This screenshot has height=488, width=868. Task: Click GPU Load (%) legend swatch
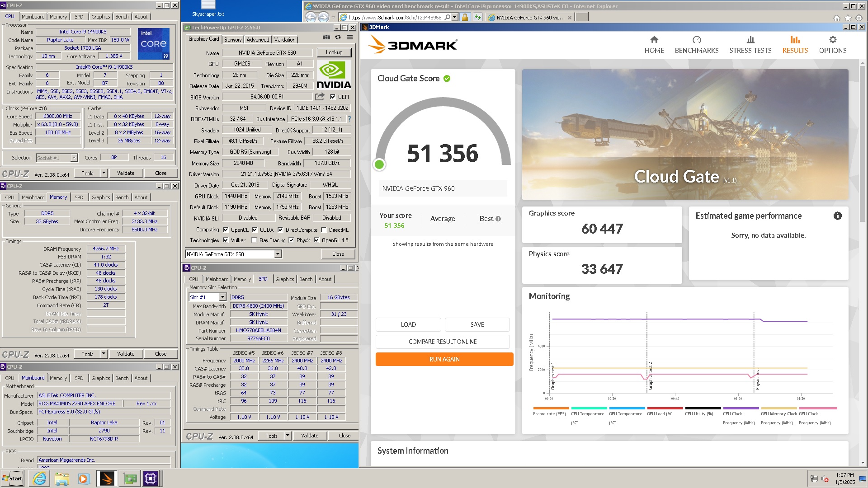pyautogui.click(x=664, y=408)
